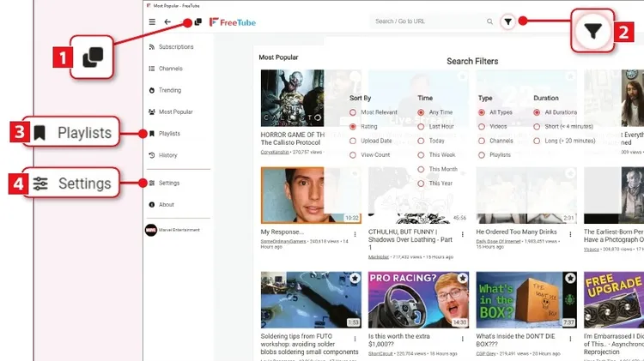
Task: Open options menu for CTHULHU, BUT FUNNY video
Action: [x=463, y=234]
